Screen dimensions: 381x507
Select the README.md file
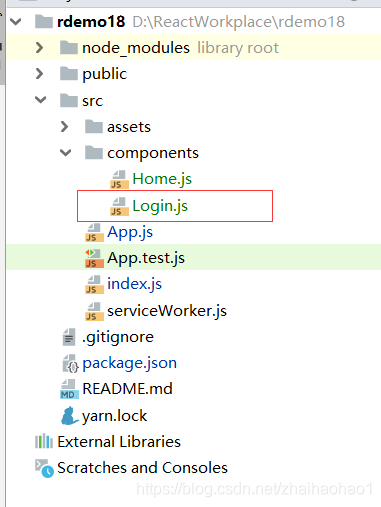click(127, 389)
